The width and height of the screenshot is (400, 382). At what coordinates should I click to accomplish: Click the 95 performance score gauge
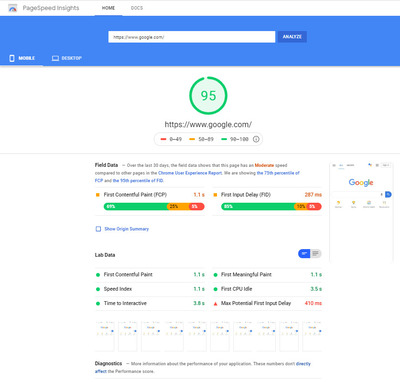(208, 96)
